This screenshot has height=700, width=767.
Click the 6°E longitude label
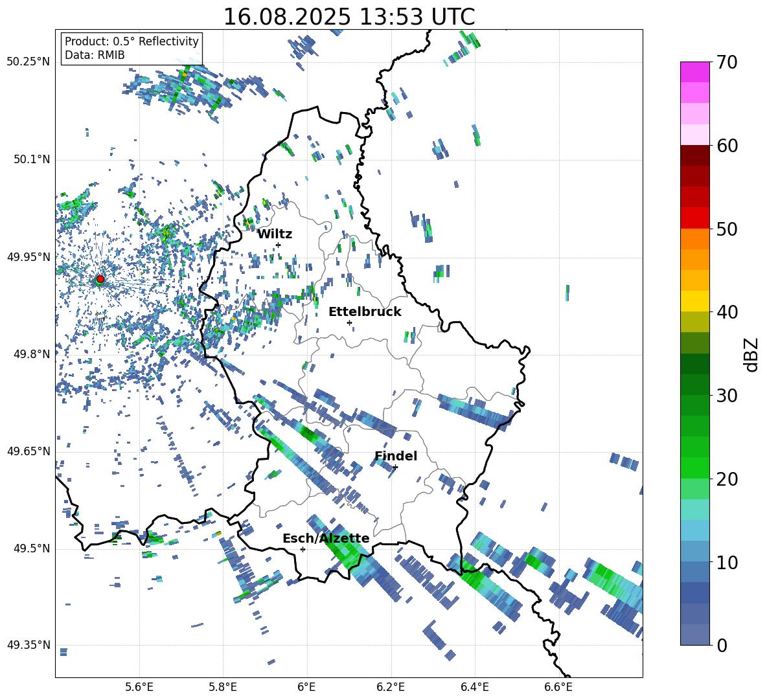click(306, 687)
